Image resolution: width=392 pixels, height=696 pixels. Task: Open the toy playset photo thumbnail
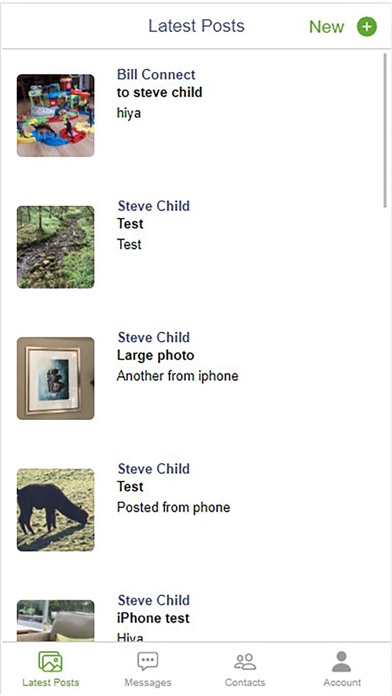[55, 115]
